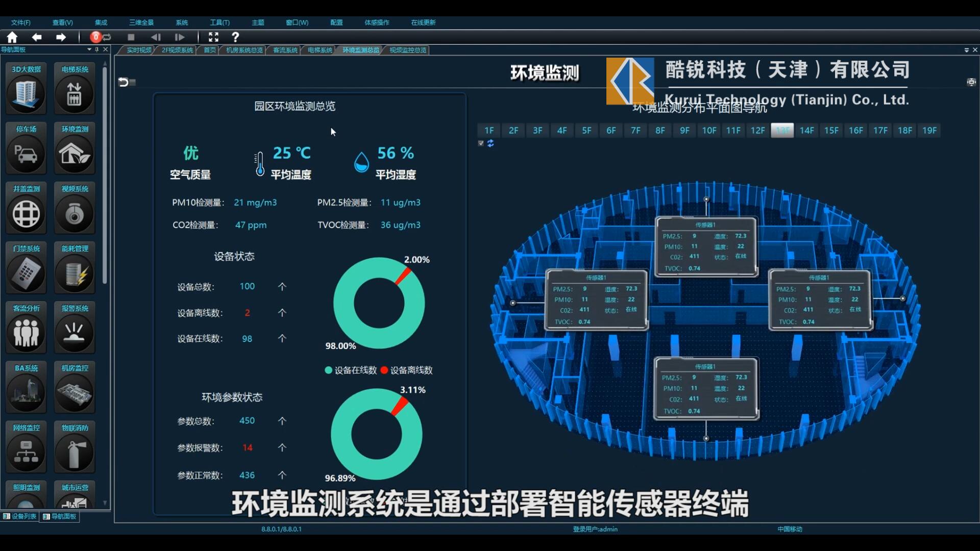Toggle the checkbox below the 1F button
Viewport: 980px width, 551px height.
pos(481,143)
